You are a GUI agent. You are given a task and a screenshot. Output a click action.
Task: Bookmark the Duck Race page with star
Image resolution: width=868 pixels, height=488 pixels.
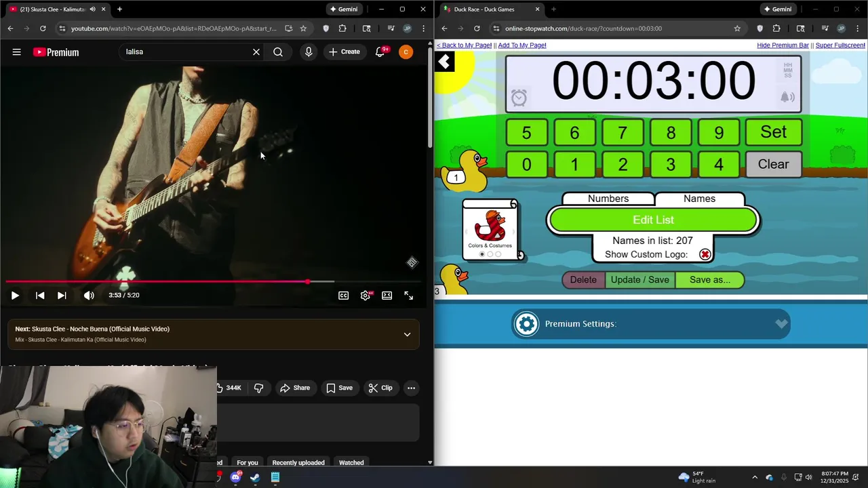(x=737, y=28)
